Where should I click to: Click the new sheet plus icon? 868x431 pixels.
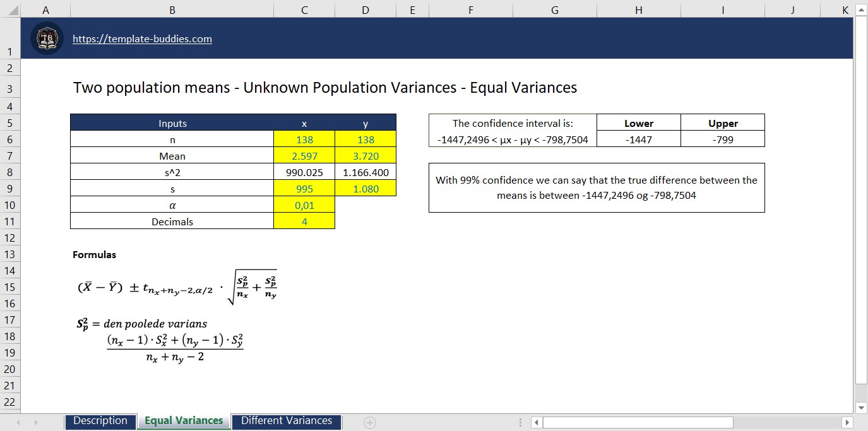point(369,421)
